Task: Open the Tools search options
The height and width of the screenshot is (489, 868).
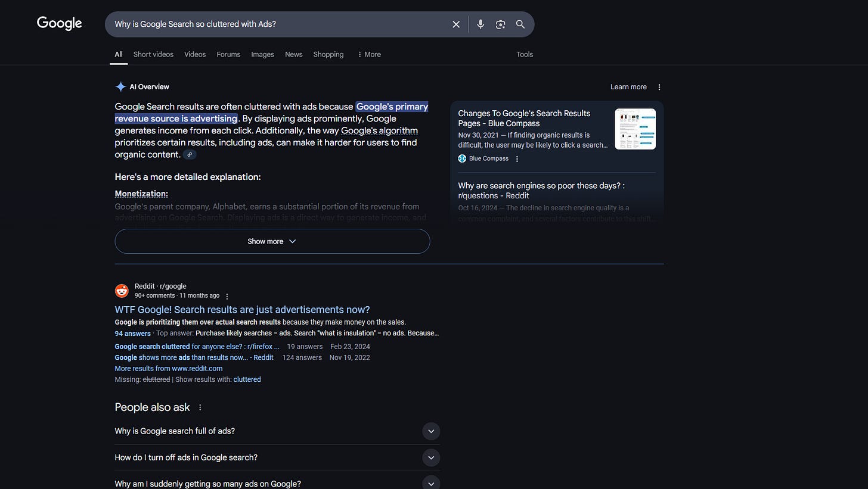Action: (x=525, y=54)
